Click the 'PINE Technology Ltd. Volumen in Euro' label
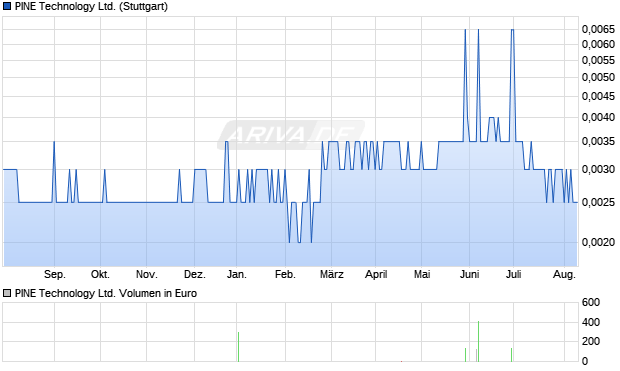The height and width of the screenshot is (371, 620). coord(106,293)
